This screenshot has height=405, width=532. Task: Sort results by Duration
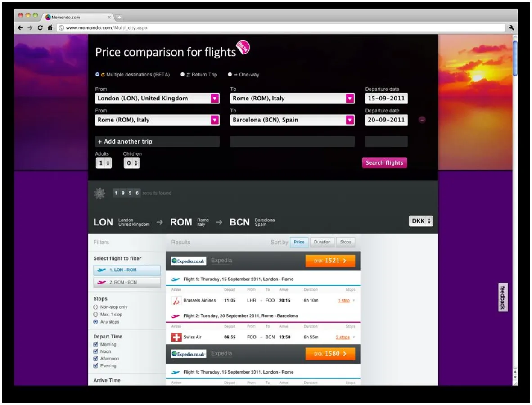coord(322,242)
